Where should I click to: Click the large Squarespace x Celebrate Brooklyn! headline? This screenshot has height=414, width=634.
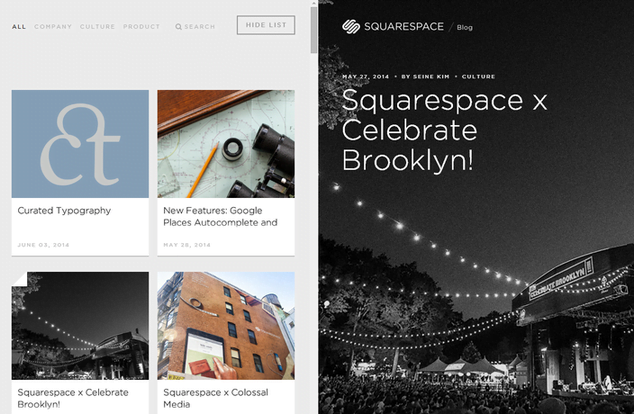(444, 131)
